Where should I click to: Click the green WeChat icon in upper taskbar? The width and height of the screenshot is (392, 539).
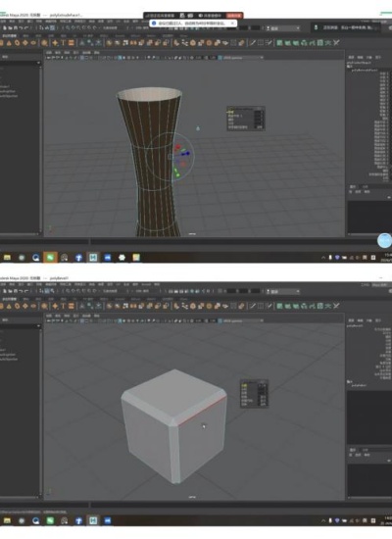[x=50, y=257]
